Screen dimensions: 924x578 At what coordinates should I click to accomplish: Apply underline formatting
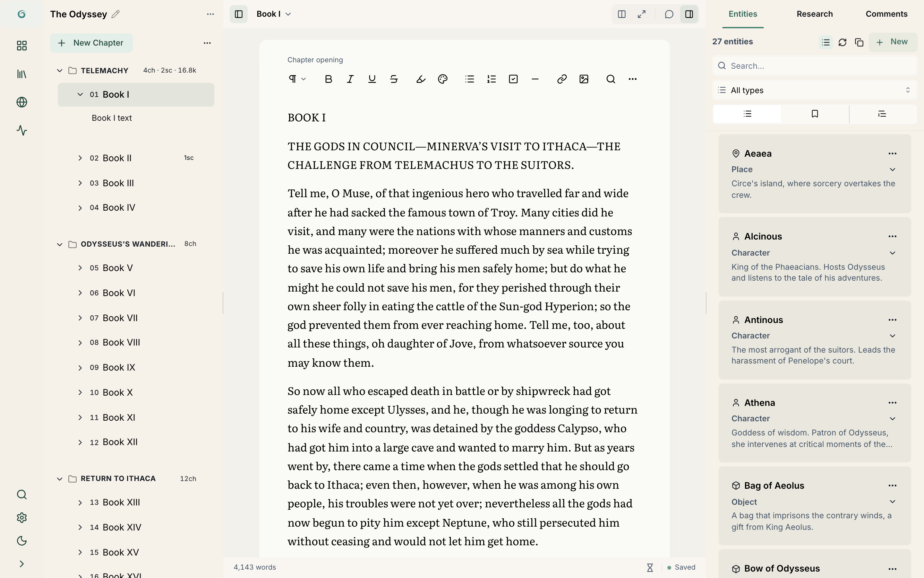pos(372,79)
